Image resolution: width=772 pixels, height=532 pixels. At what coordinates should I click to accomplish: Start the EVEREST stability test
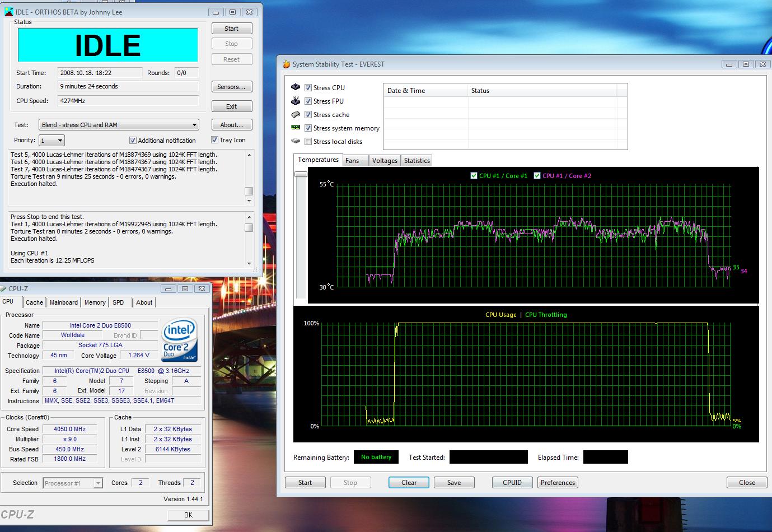(x=305, y=483)
